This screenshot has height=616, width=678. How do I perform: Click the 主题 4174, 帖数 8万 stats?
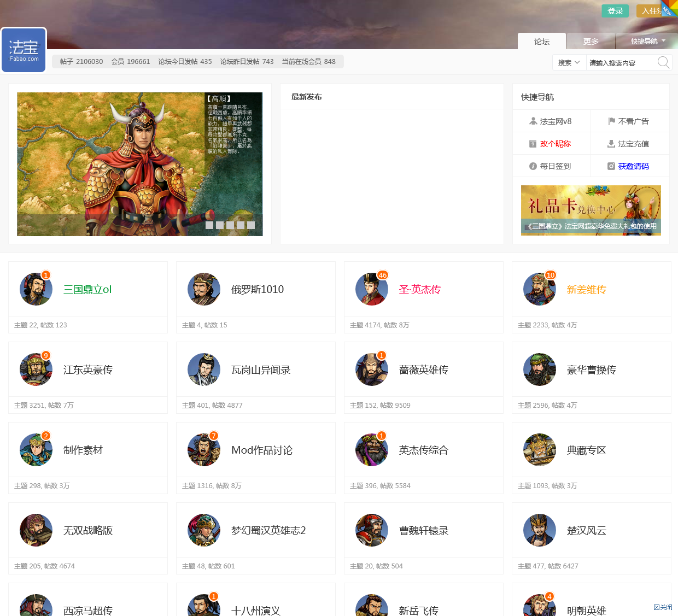coord(379,325)
